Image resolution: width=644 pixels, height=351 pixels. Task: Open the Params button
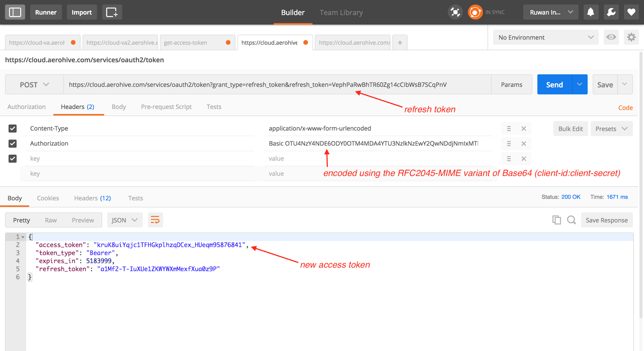(x=512, y=84)
